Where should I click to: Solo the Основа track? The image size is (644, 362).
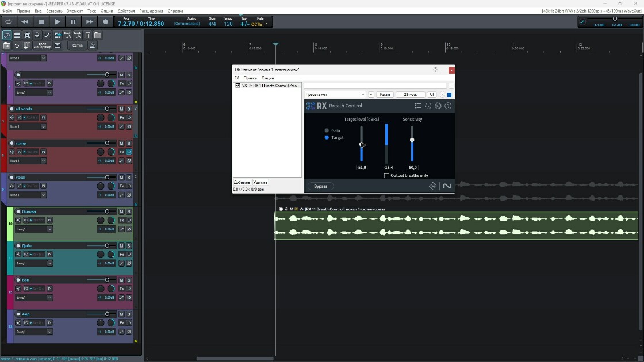129,212
